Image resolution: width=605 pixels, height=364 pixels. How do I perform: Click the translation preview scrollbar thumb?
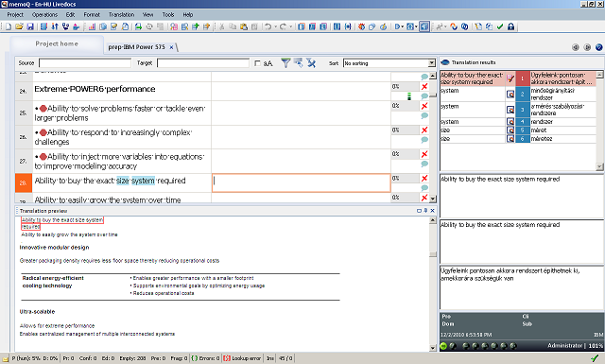(433, 254)
